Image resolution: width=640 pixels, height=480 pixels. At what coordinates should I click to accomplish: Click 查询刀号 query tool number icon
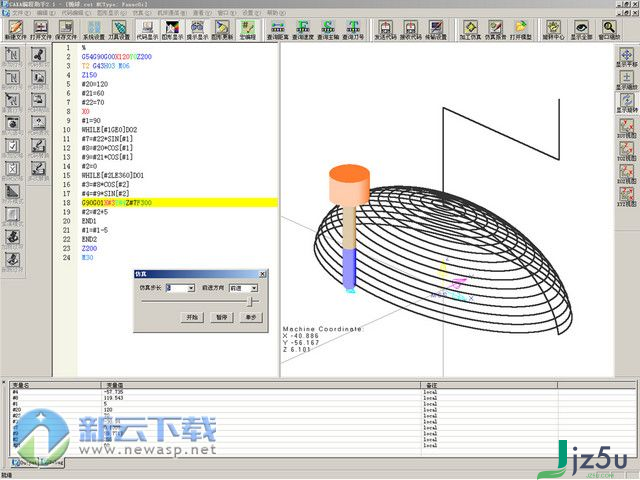point(353,29)
